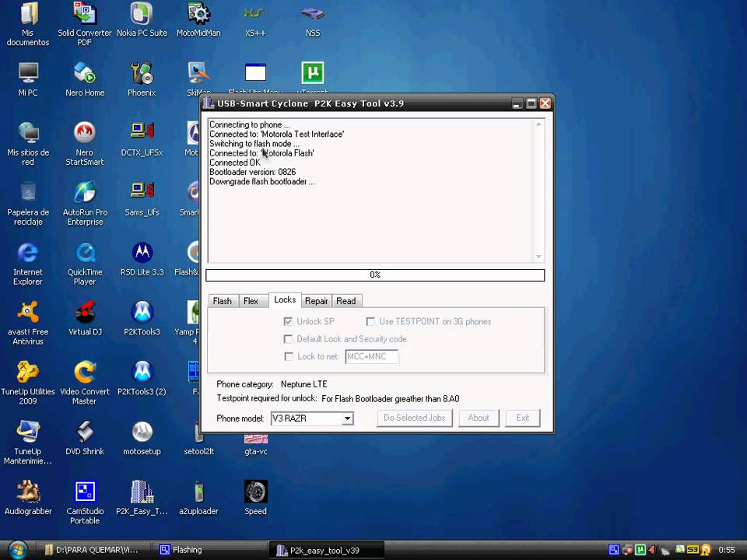The height and width of the screenshot is (560, 747).
Task: Launch Nero StartSmart shortcut
Action: click(x=84, y=143)
